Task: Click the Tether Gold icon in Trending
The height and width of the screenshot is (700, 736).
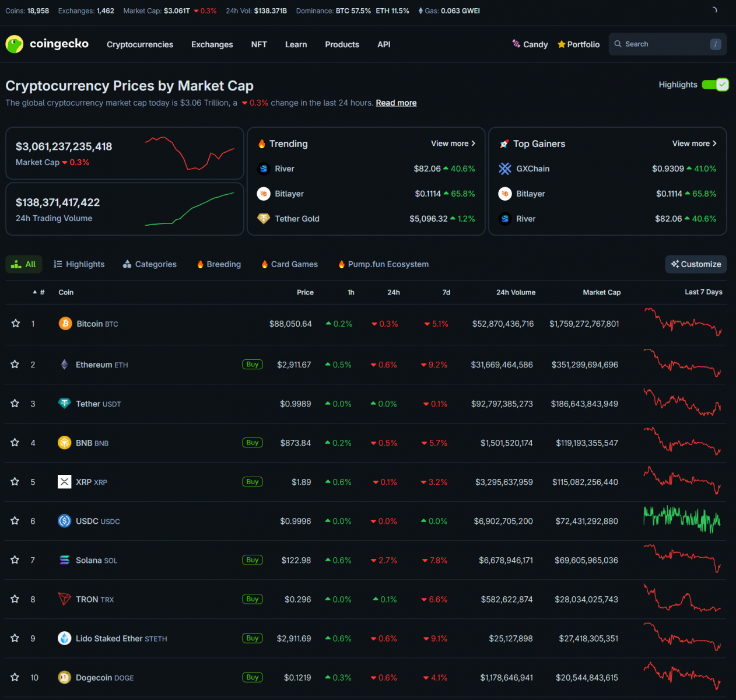Action: (264, 219)
